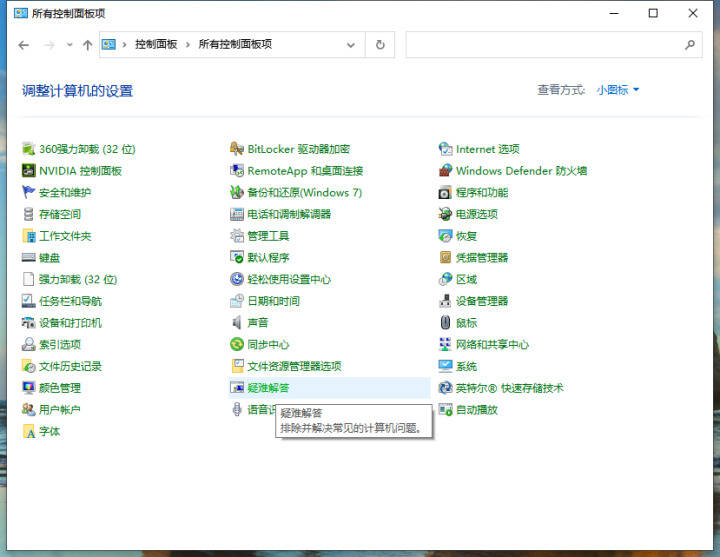Open RemoteApp 和桌面连接 icon
The image size is (720, 557).
tap(236, 171)
